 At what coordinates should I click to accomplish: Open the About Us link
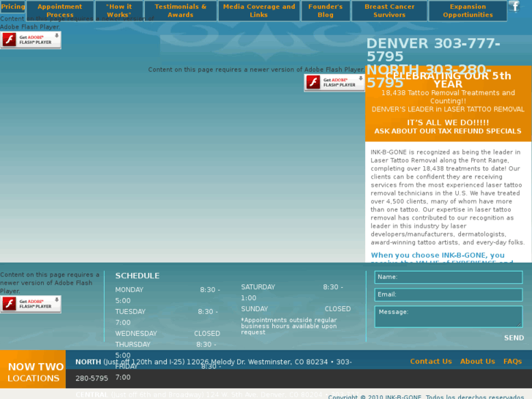[x=477, y=362]
